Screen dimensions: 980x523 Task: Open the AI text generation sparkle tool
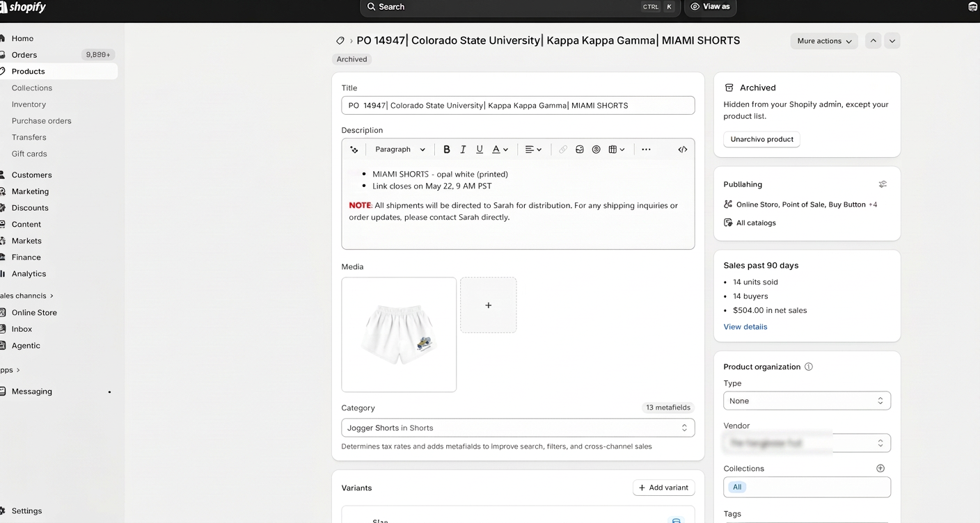pyautogui.click(x=354, y=150)
